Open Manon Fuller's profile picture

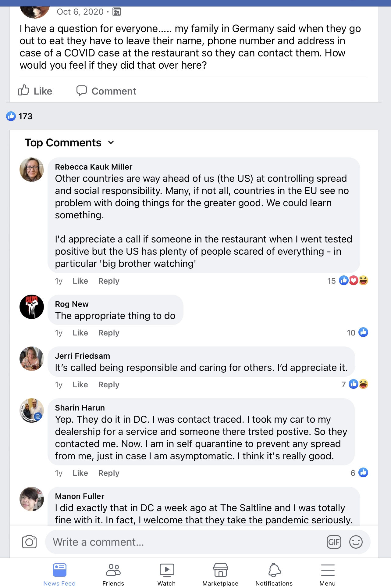[32, 499]
